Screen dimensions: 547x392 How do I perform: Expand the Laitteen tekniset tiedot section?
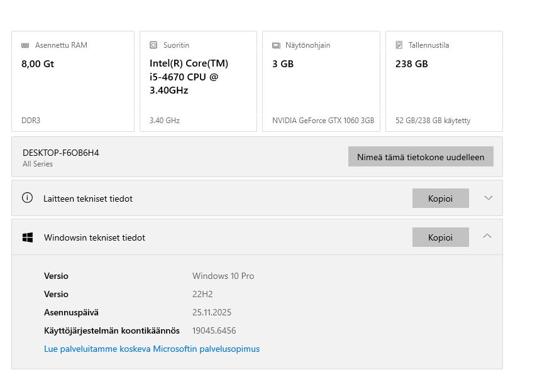pos(488,198)
